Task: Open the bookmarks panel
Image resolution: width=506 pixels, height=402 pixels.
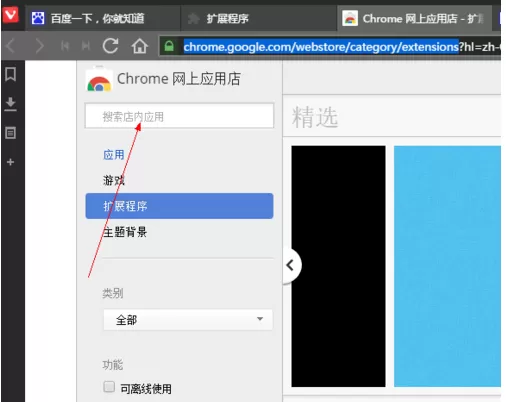Action: click(10, 74)
